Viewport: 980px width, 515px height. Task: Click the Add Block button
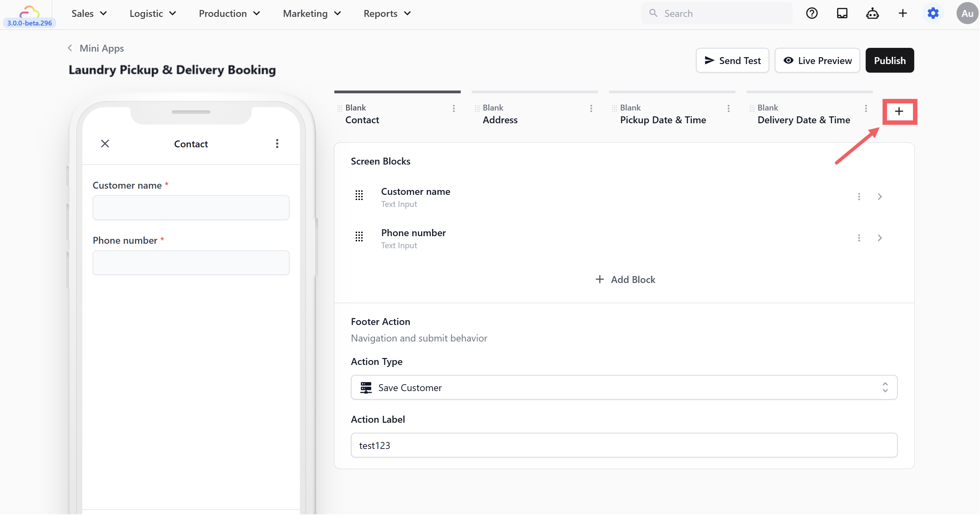pos(625,280)
